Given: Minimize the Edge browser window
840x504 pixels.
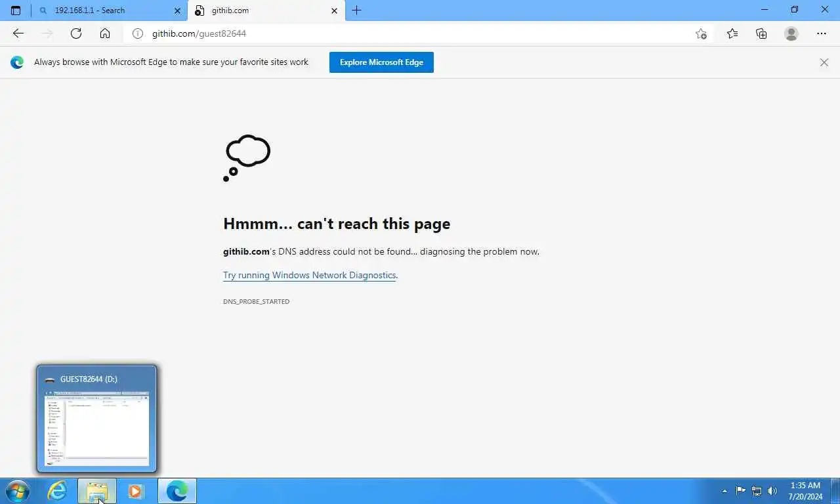Looking at the screenshot, I should 765,10.
